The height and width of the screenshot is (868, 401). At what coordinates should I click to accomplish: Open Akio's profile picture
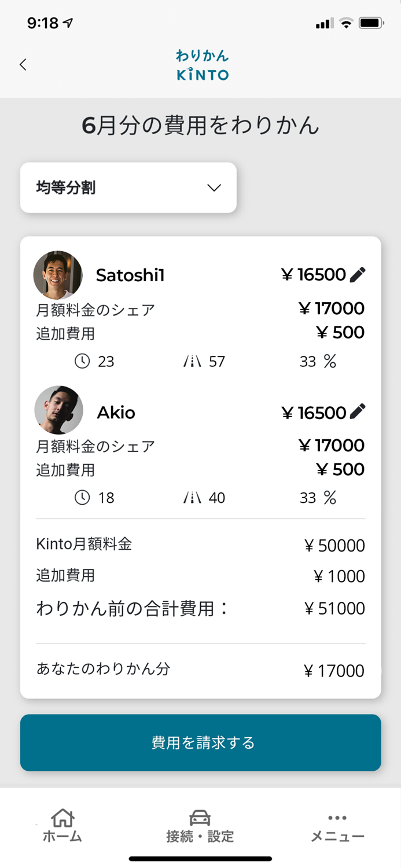pyautogui.click(x=58, y=410)
